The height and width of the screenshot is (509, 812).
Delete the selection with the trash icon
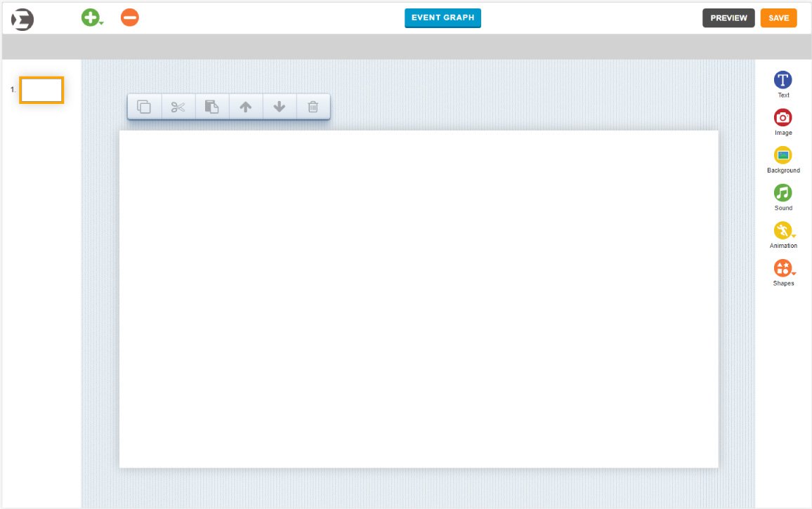[313, 107]
